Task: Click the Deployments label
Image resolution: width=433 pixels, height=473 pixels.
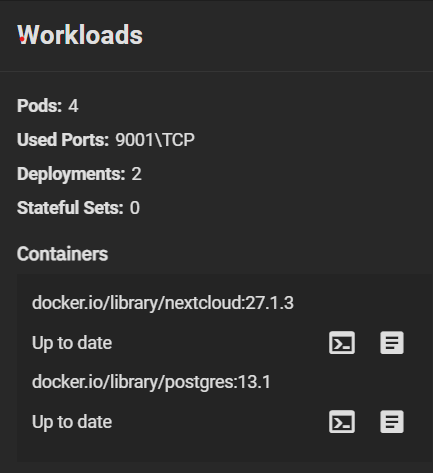Action: pos(71,174)
